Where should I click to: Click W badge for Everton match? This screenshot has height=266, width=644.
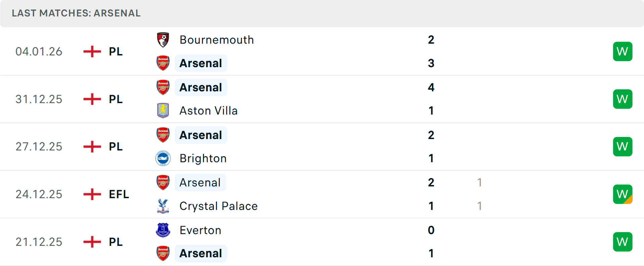[623, 242]
